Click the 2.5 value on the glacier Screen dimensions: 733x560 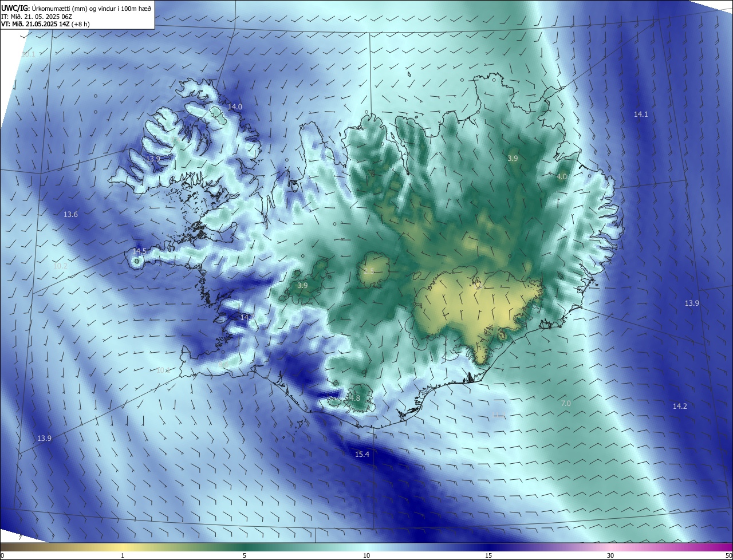(x=369, y=271)
